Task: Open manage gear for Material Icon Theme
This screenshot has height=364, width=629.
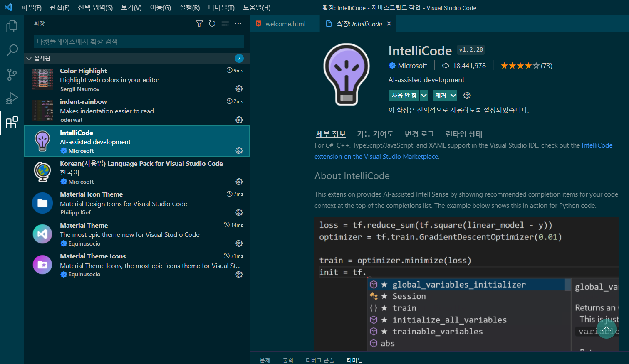Action: tap(239, 212)
